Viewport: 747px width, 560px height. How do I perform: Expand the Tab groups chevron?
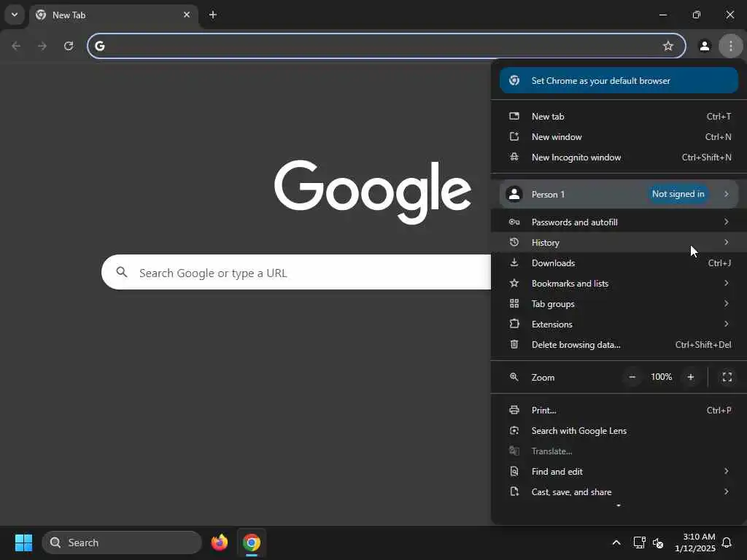[x=726, y=304]
